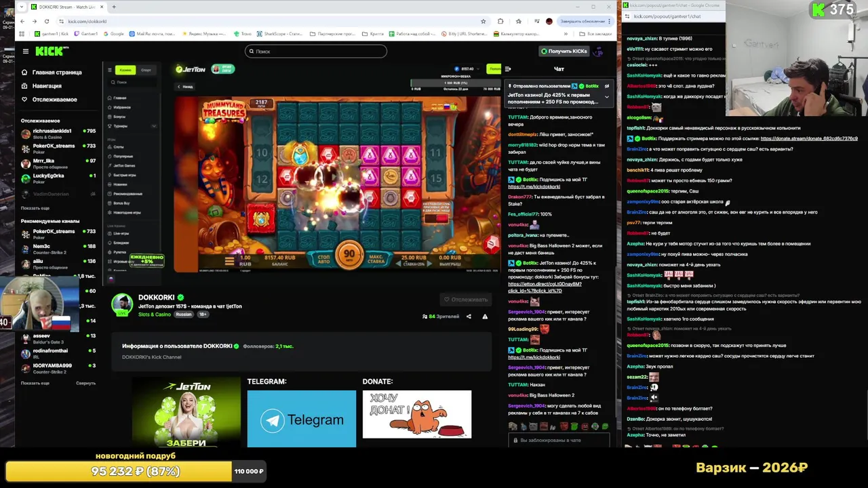Image resolution: width=868 pixels, height=488 pixels.
Task: Open JetTon balance 8157.40 dropdown
Action: tap(467, 68)
